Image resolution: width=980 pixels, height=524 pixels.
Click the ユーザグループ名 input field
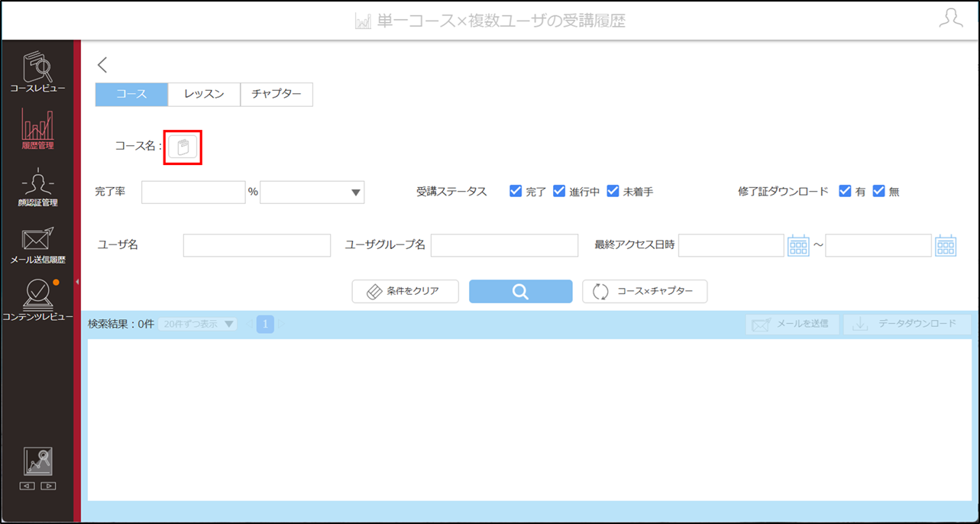(x=504, y=245)
